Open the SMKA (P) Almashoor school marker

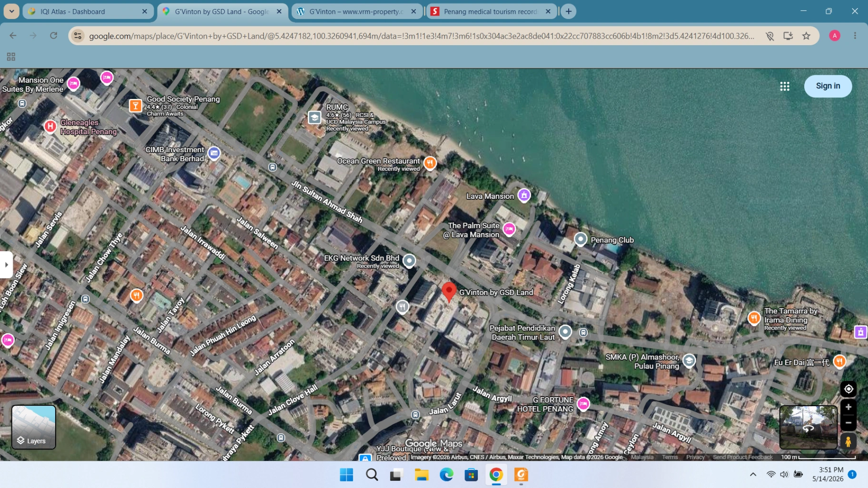(689, 361)
